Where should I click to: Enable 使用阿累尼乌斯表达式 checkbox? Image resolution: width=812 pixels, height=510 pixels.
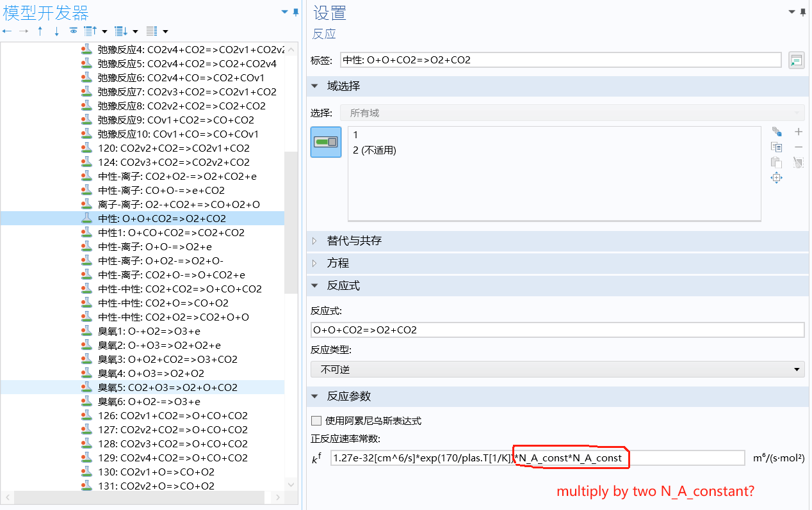316,420
